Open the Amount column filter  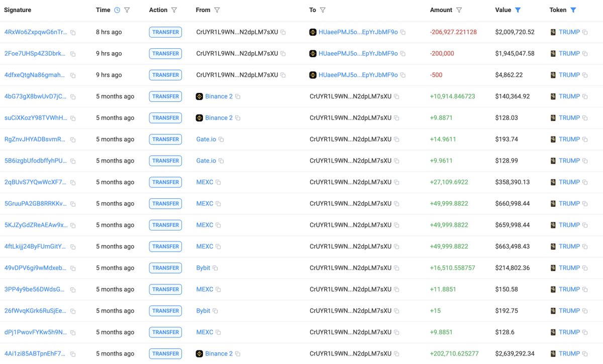459,10
